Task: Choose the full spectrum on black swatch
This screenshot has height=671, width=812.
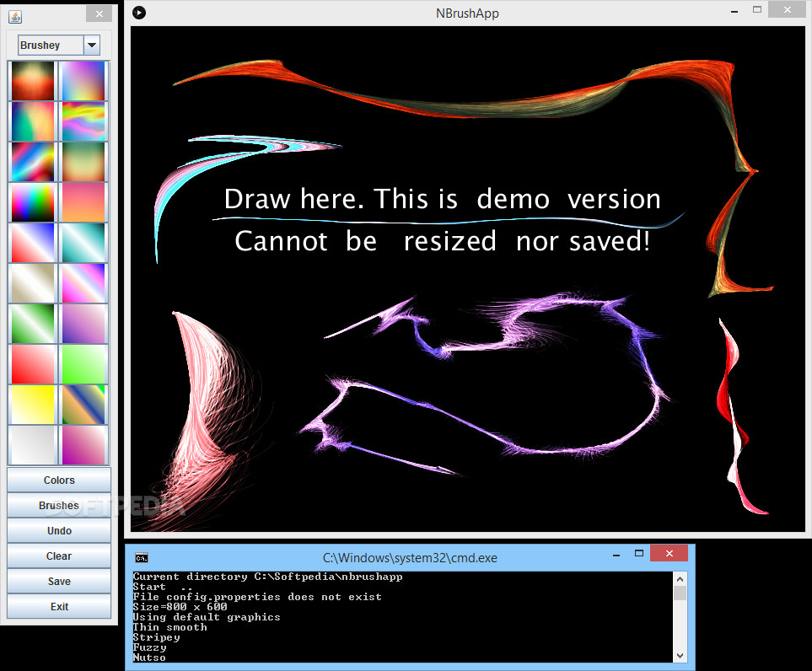Action: click(33, 202)
